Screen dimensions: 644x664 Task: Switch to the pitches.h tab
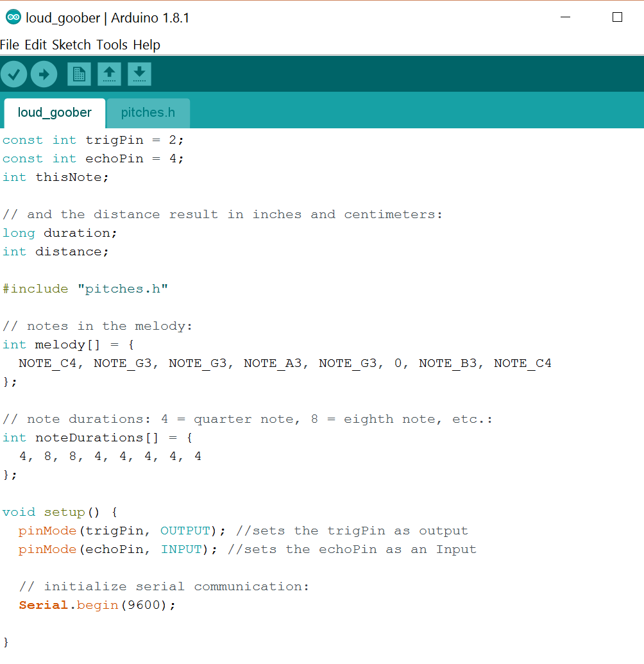pos(148,113)
